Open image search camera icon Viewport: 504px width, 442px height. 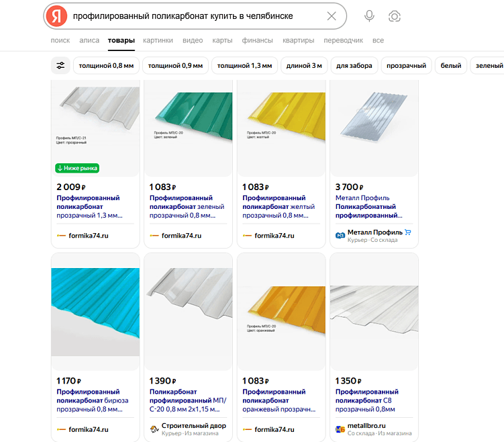[395, 16]
